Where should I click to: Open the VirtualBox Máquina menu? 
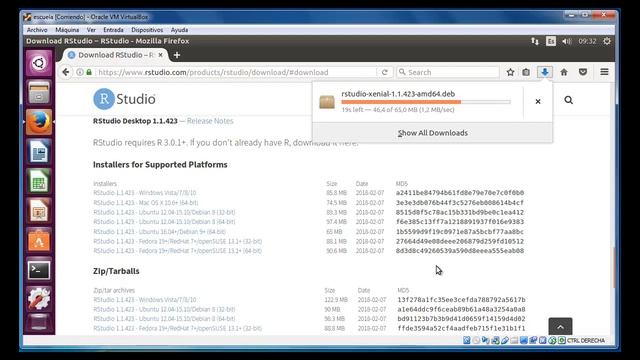coord(67,30)
